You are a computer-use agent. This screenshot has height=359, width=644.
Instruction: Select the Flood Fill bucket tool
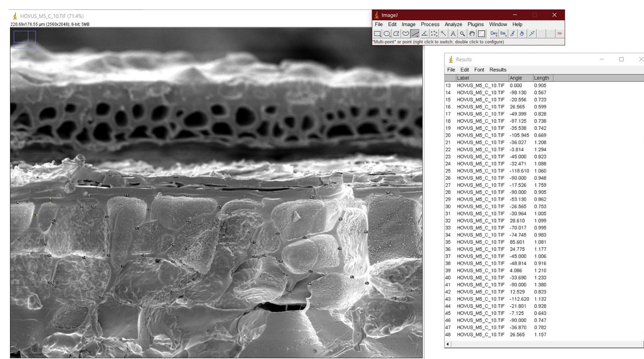pyautogui.click(x=522, y=34)
